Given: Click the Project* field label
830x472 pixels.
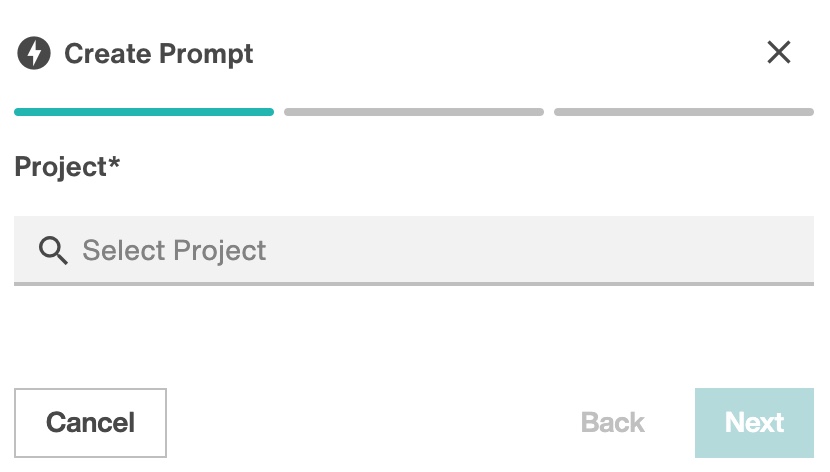Looking at the screenshot, I should click(67, 167).
